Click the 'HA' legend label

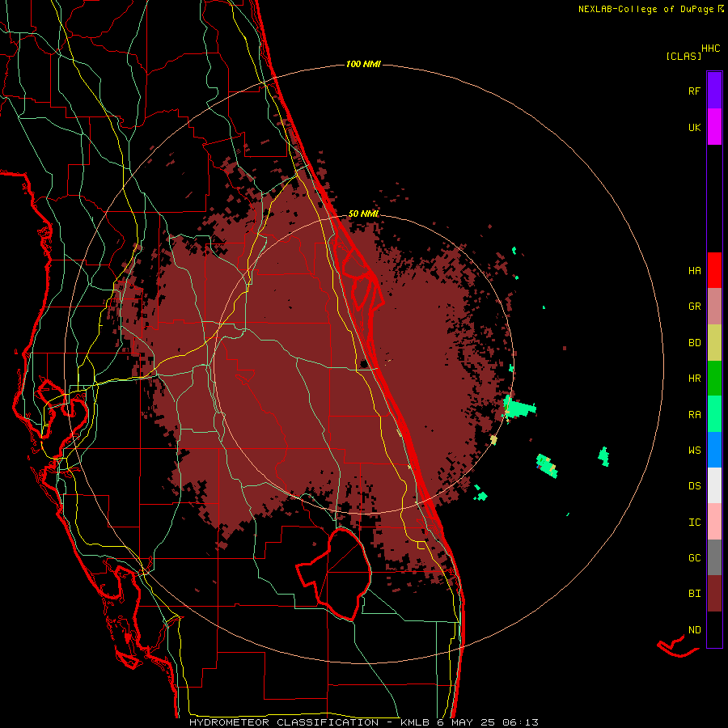(x=694, y=270)
